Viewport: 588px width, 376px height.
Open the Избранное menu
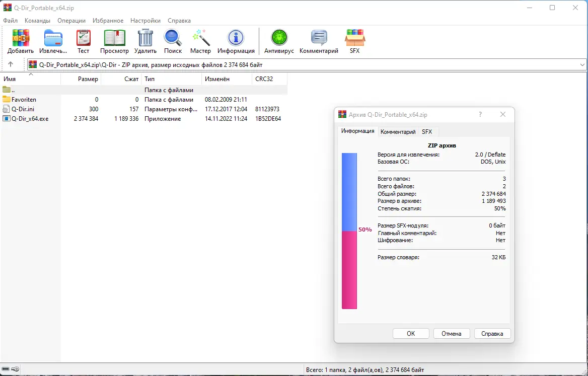coord(108,21)
